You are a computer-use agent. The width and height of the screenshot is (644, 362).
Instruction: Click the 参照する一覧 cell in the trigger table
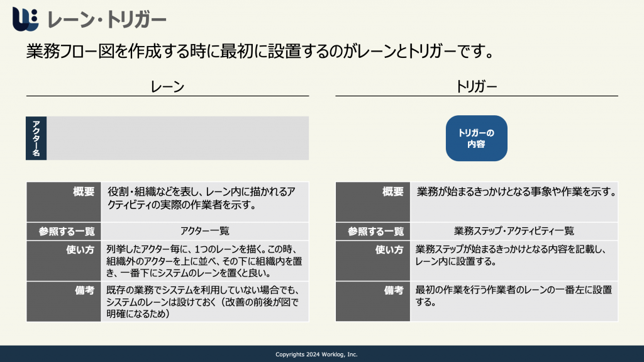tap(373, 232)
